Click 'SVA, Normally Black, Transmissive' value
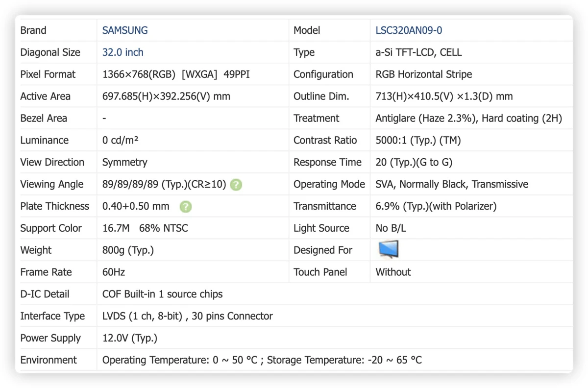588x388 pixels. [452, 184]
